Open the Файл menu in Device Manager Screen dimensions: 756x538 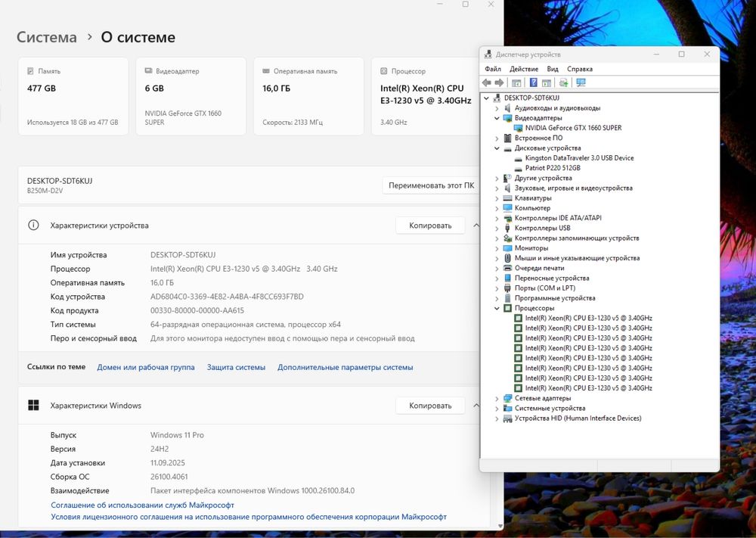click(493, 69)
